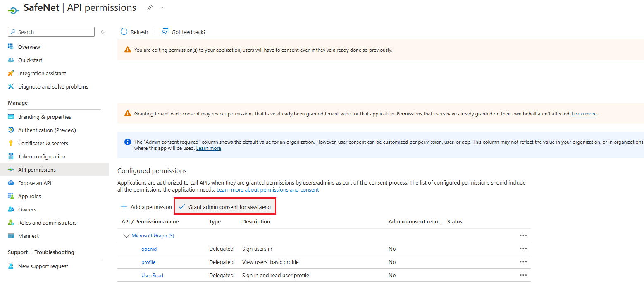Click the Refresh icon in the toolbar
The width and height of the screenshot is (644, 283).
coord(124,32)
